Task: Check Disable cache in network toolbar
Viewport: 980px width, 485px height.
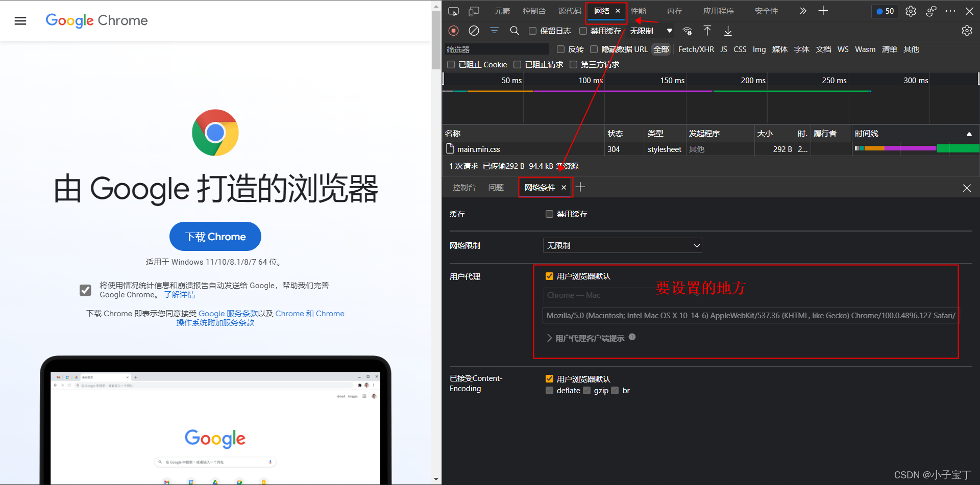Action: pos(583,31)
